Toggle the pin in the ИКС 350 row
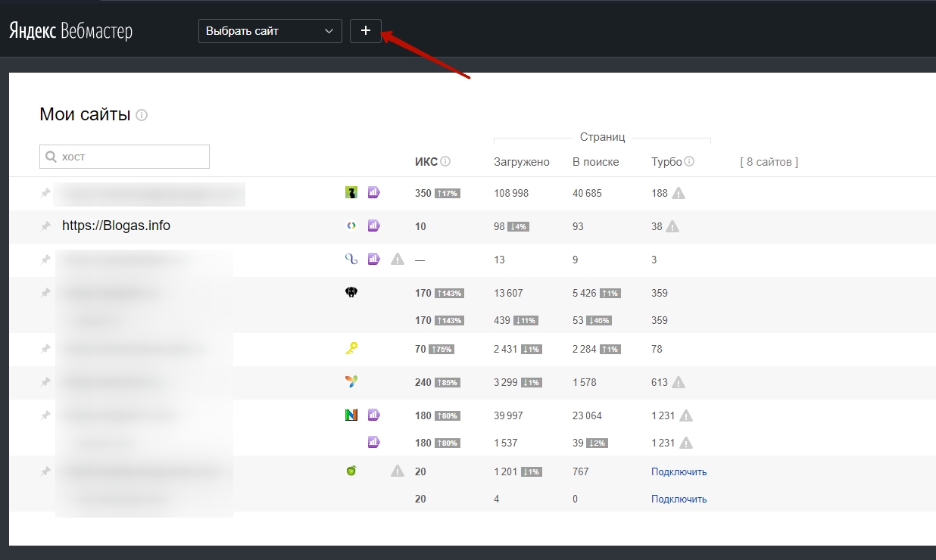The image size is (936, 560). pyautogui.click(x=45, y=193)
